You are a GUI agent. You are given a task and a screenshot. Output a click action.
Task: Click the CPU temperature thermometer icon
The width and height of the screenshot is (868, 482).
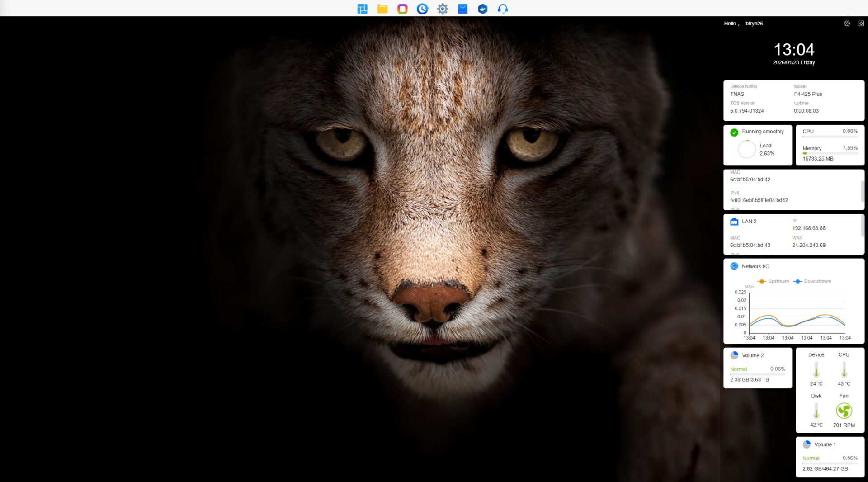click(844, 369)
